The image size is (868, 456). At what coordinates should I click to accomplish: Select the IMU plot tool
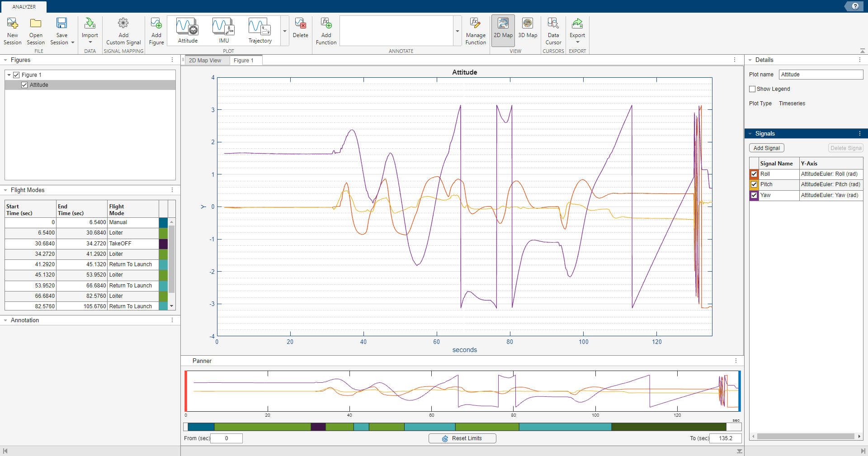223,29
